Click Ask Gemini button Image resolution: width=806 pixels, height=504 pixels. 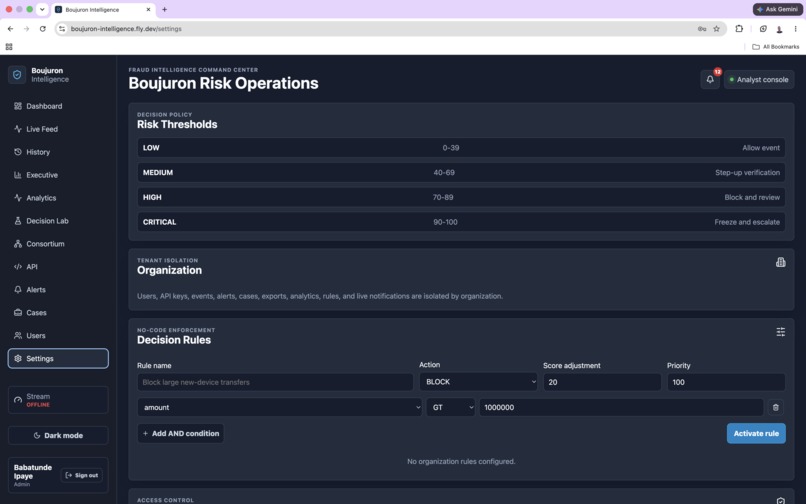[777, 9]
